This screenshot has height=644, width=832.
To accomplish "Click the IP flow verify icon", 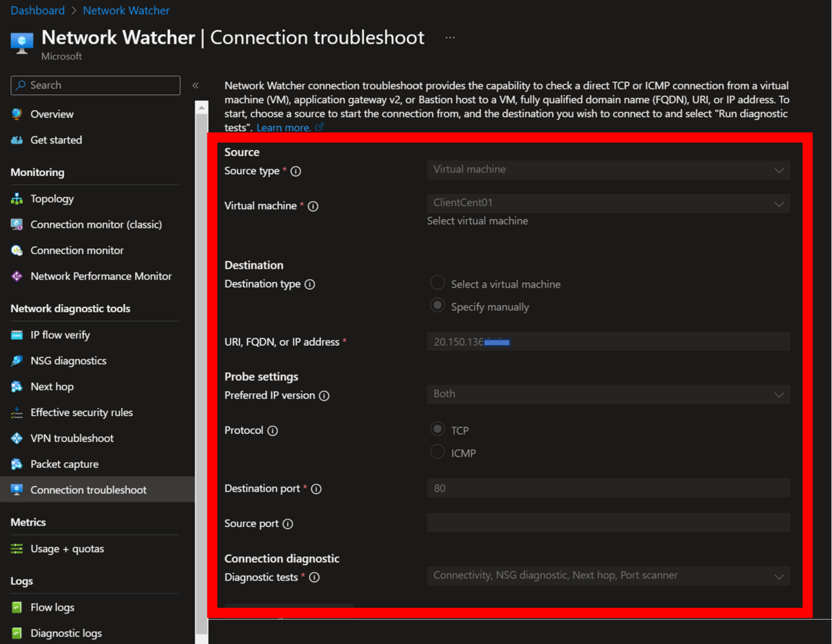I will 17,335.
